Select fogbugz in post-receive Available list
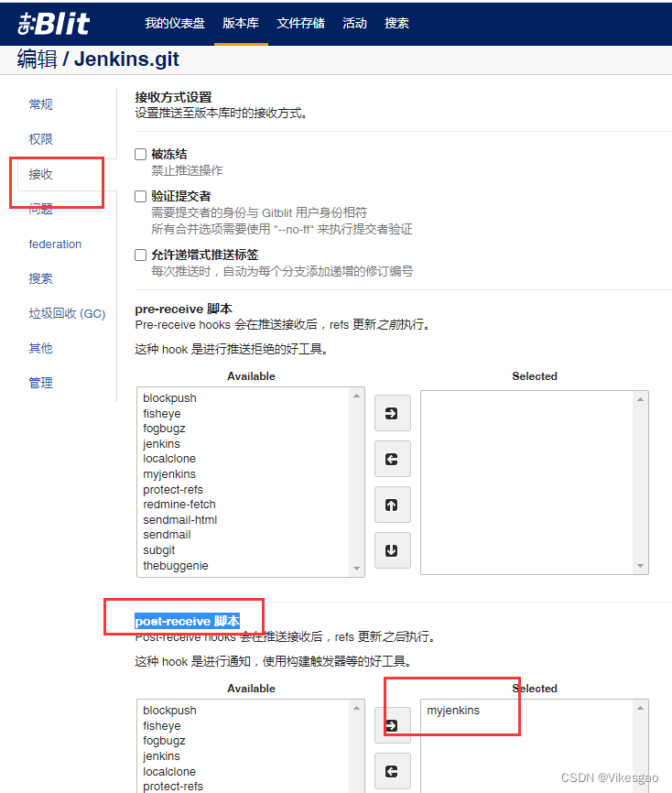672x793 pixels. click(164, 741)
